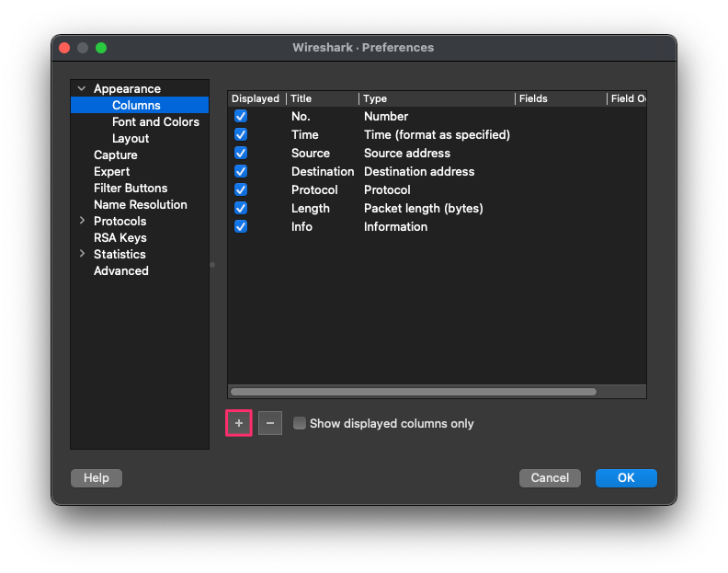Enable Show displayed columns only
Image resolution: width=728 pixels, height=573 pixels.
[x=300, y=423]
